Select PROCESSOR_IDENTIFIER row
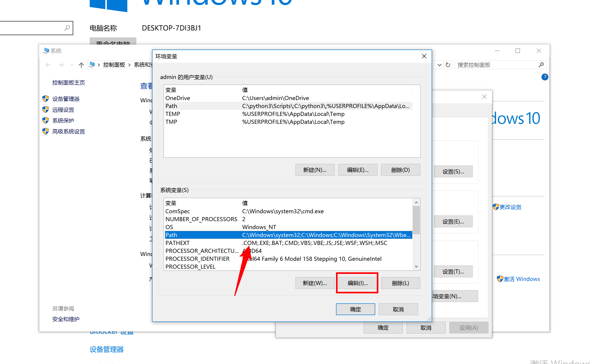This screenshot has height=364, width=590. coord(288,259)
